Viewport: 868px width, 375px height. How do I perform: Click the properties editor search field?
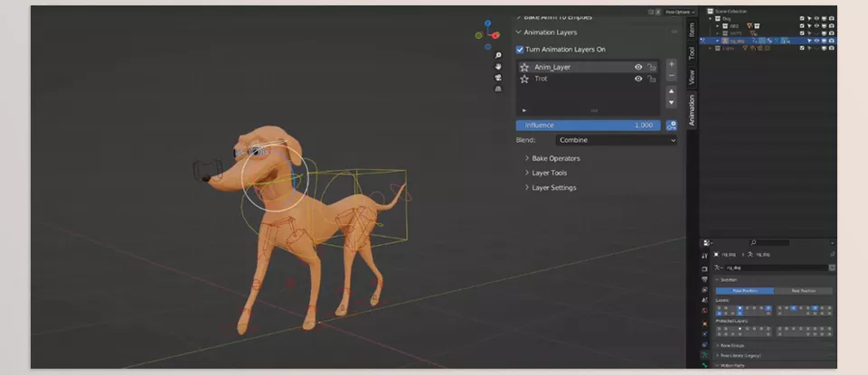click(769, 243)
